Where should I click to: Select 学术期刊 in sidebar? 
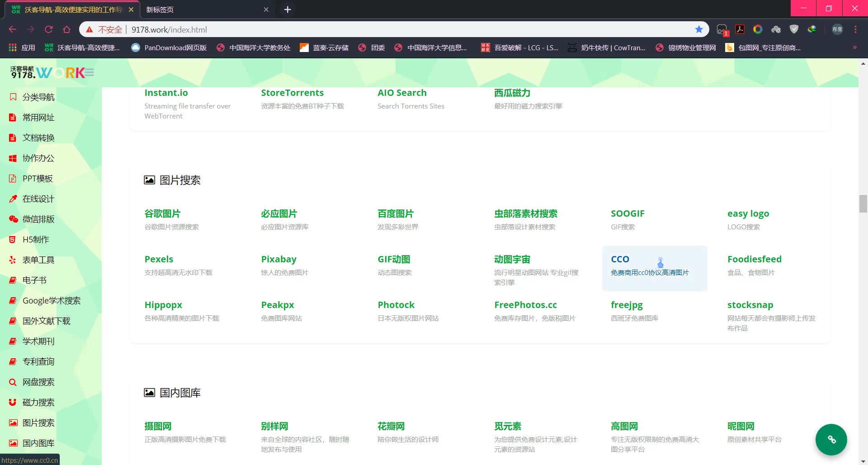(x=38, y=341)
